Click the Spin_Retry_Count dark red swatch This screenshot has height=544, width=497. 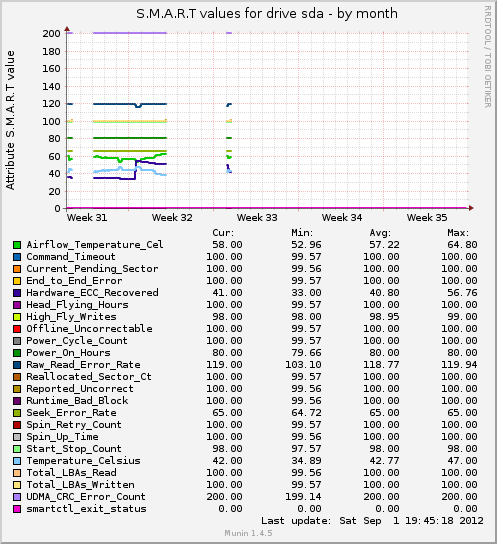point(17,425)
